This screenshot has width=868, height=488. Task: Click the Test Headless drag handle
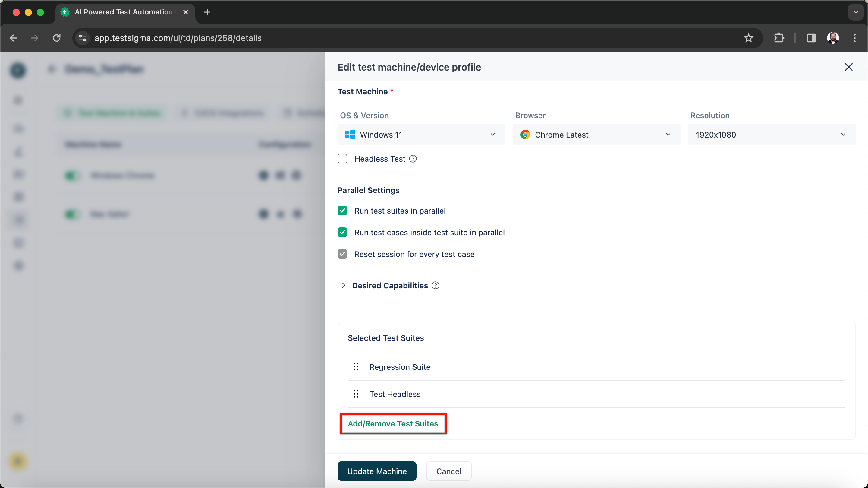point(356,394)
